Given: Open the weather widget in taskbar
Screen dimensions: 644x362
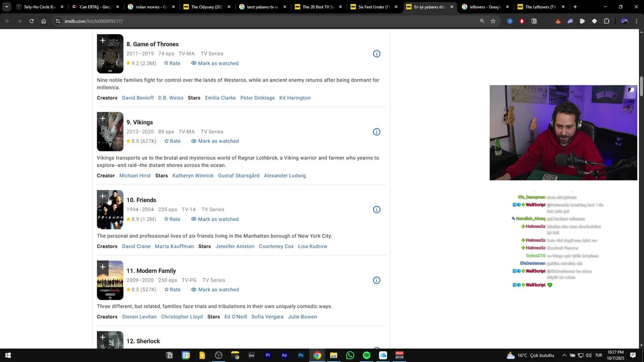Looking at the screenshot, I should [531, 355].
